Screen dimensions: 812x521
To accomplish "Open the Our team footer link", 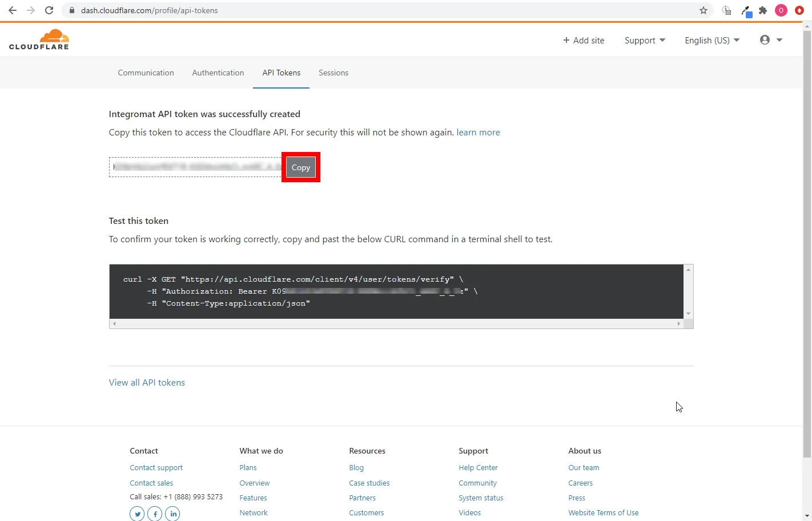I will (584, 468).
